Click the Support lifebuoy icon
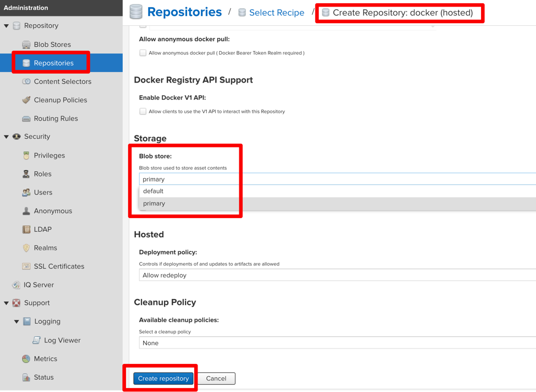Screen dimensions: 536x392 click(x=17, y=303)
